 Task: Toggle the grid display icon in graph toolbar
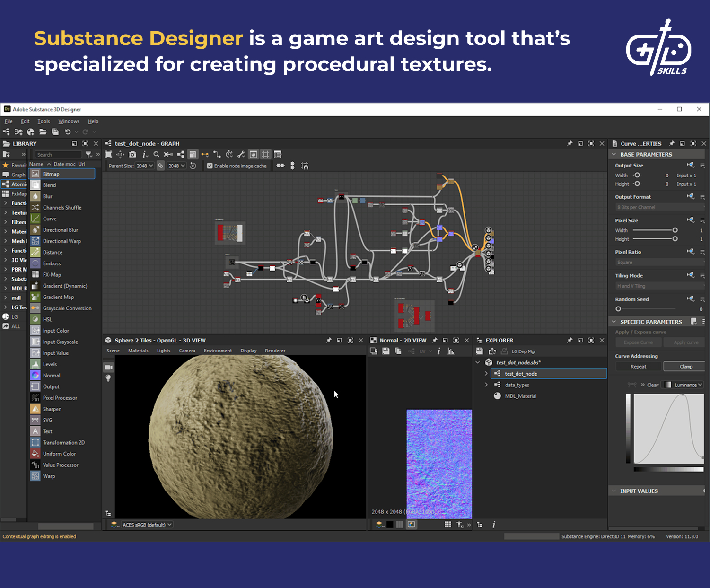coord(266,154)
